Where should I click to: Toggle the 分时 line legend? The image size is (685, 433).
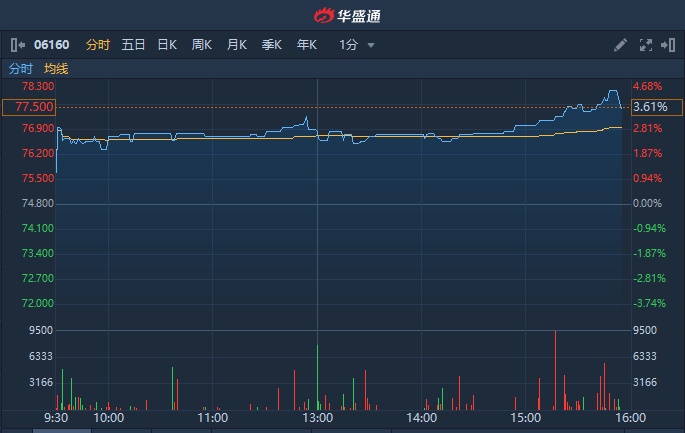[x=21, y=69]
